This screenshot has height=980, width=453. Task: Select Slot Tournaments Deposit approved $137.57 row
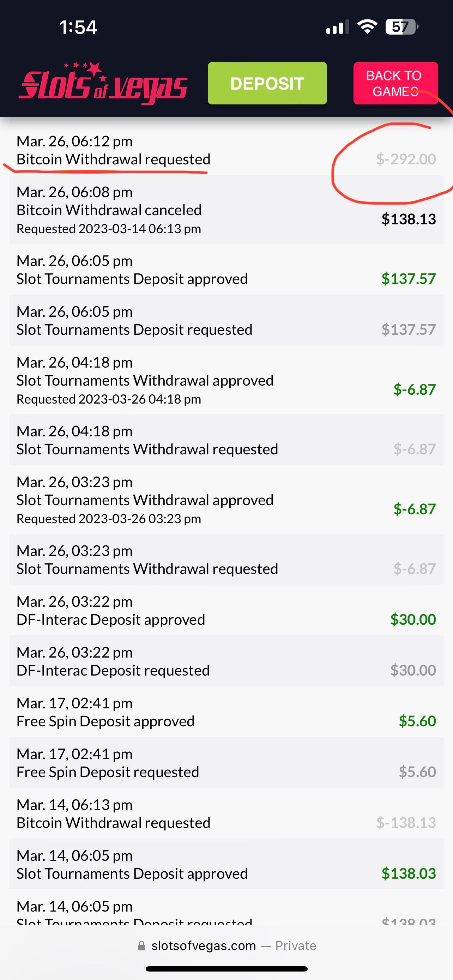pos(226,270)
